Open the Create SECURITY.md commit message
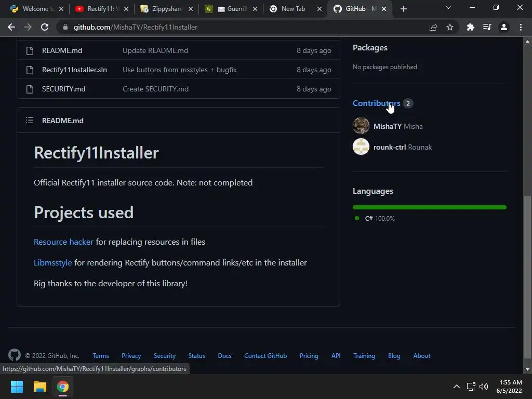532x399 pixels. tap(155, 89)
